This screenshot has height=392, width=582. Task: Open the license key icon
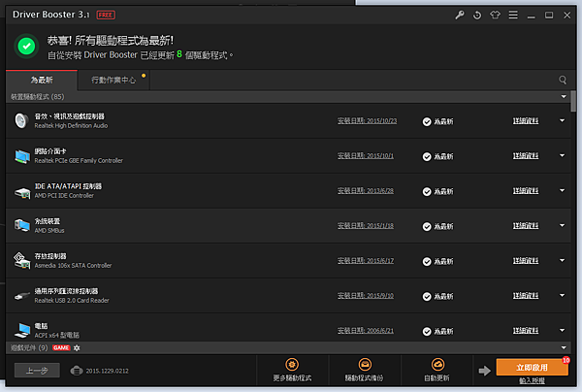click(x=460, y=16)
